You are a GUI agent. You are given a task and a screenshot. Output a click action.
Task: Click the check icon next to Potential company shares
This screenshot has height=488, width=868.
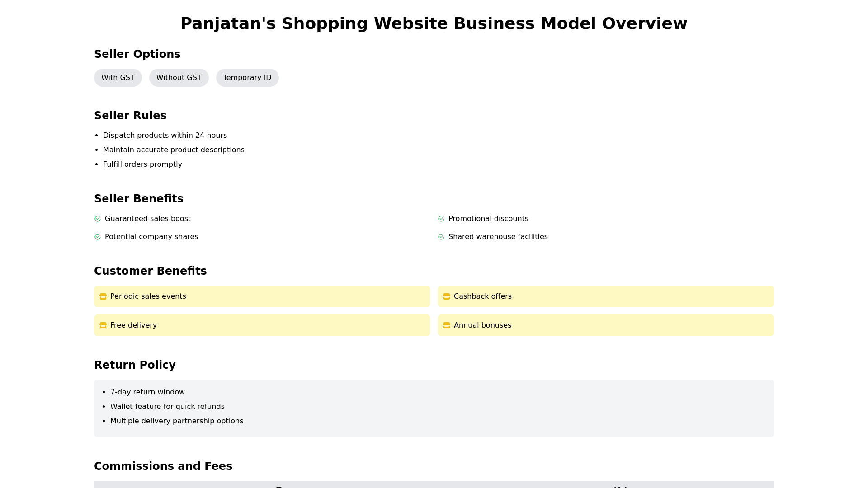point(98,237)
